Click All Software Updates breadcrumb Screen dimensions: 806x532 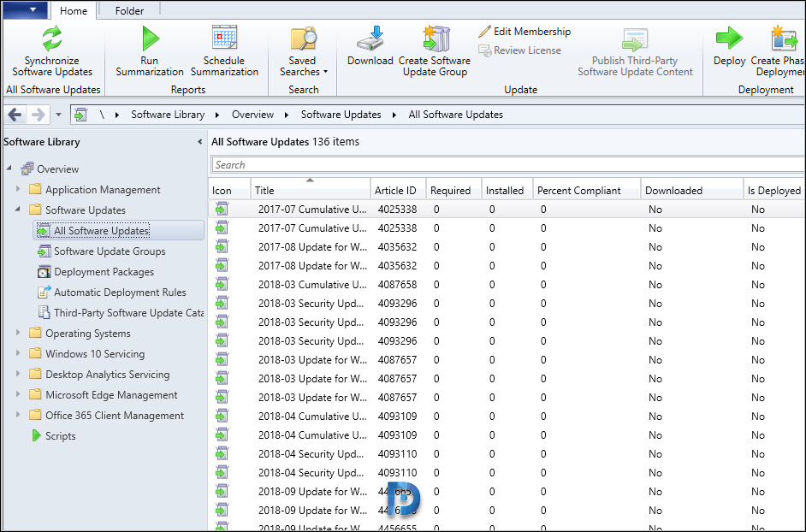(455, 115)
